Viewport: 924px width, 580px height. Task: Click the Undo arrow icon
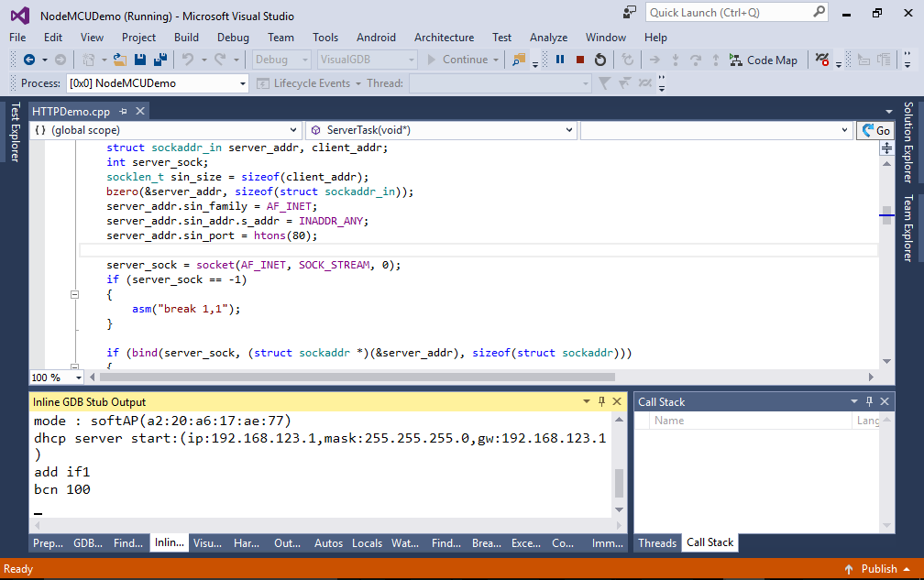(188, 60)
